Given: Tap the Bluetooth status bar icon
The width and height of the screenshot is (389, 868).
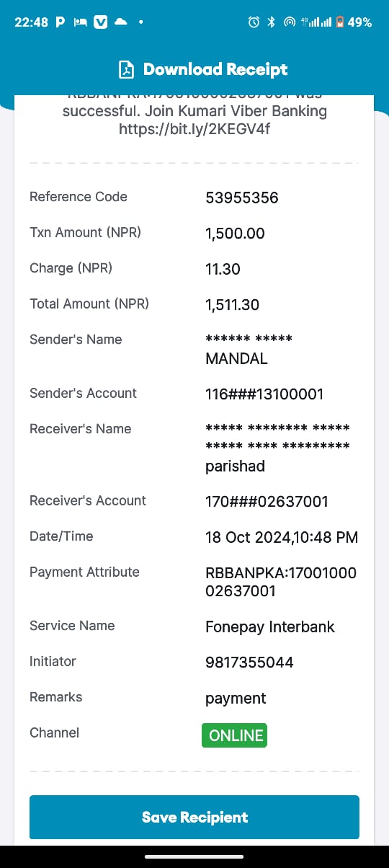Looking at the screenshot, I should (272, 22).
